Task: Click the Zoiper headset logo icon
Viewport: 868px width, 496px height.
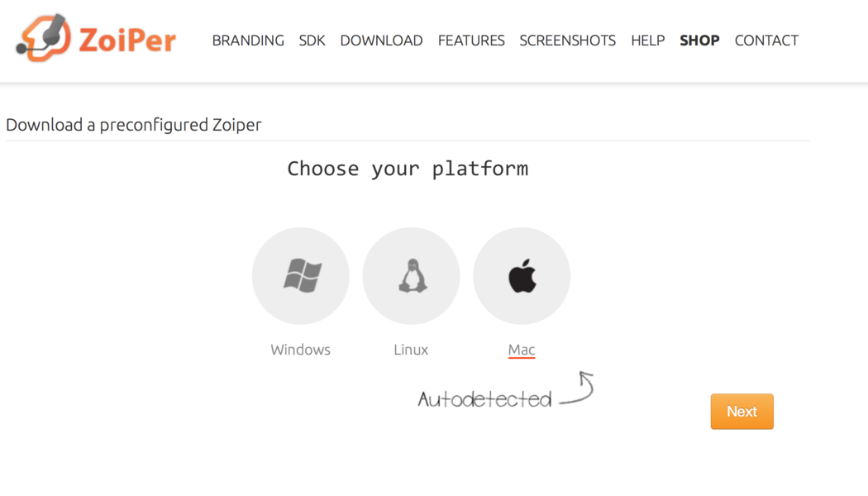Action: 44,38
